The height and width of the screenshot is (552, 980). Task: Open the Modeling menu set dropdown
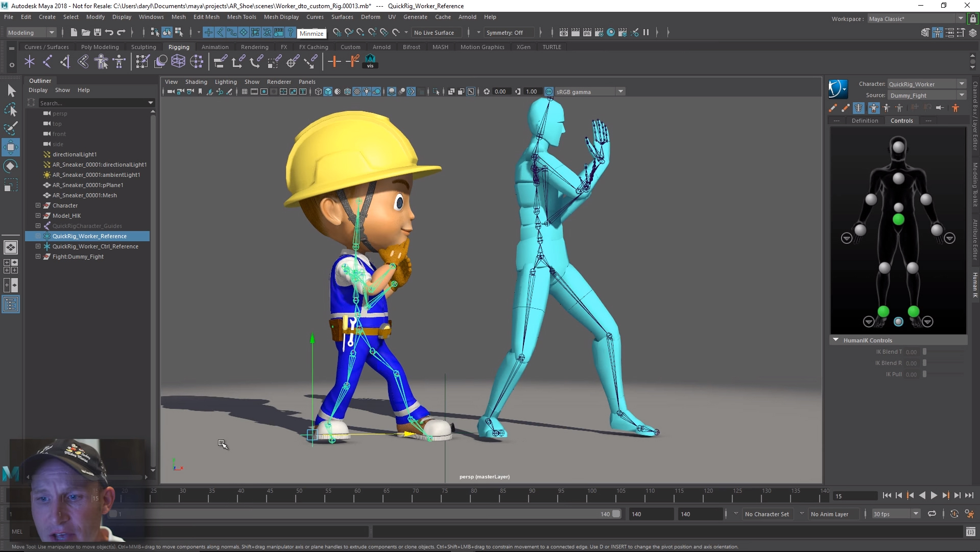click(31, 33)
